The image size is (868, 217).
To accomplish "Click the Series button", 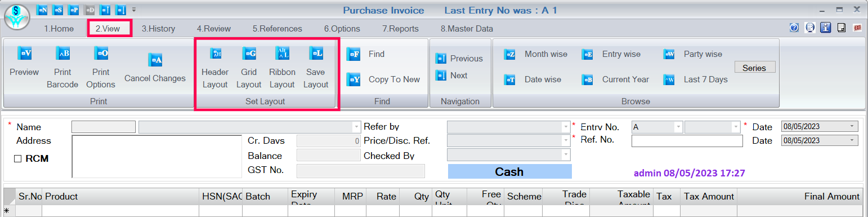I will pyautogui.click(x=754, y=68).
